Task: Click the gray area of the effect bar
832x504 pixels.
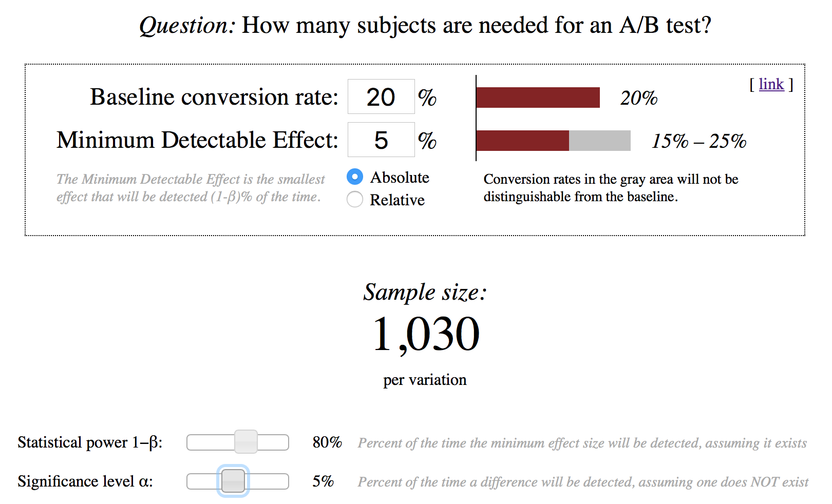Action: tap(600, 141)
